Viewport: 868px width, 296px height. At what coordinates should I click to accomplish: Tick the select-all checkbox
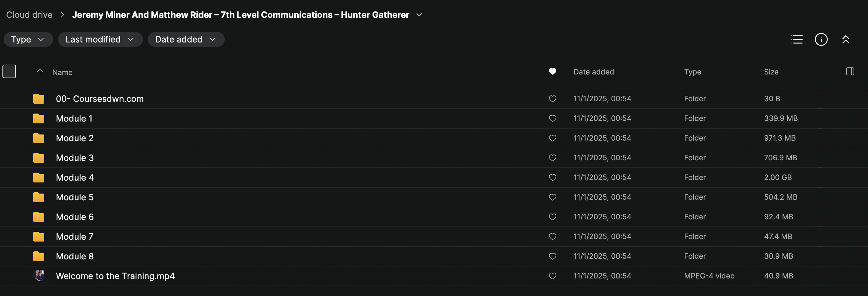click(9, 71)
